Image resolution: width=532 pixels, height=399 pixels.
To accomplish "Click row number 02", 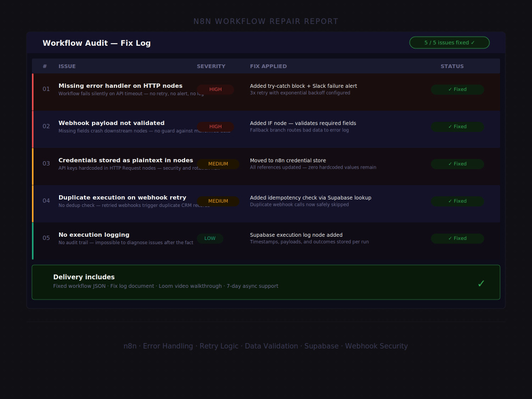I will click(46, 127).
